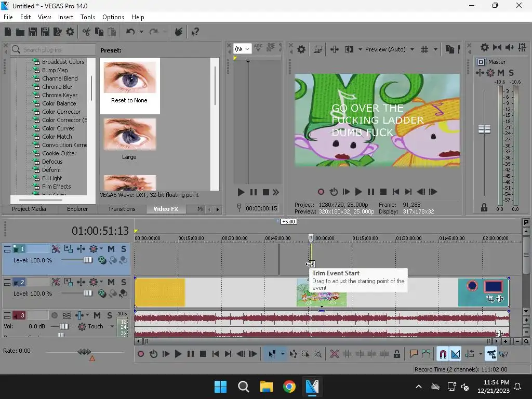Click Go to End in timeline transport
This screenshot has height=399, width=532.
pos(228,354)
